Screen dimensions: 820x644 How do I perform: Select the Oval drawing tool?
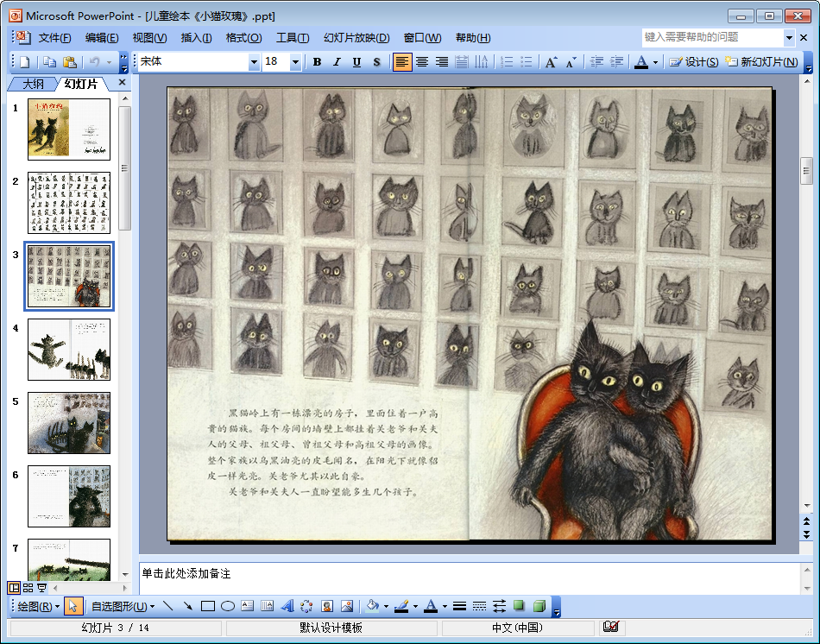coord(228,606)
